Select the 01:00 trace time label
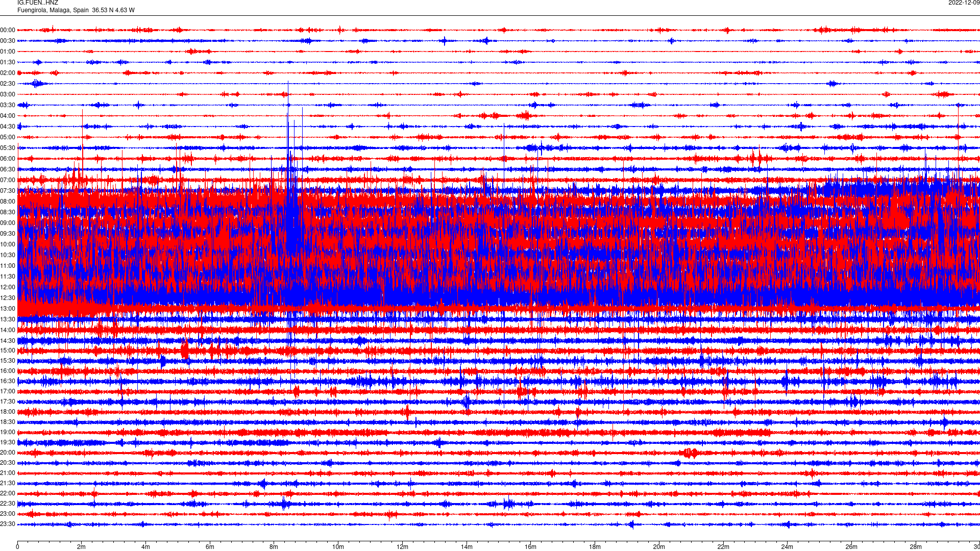Screen dimensions: 980x551 click(8, 52)
